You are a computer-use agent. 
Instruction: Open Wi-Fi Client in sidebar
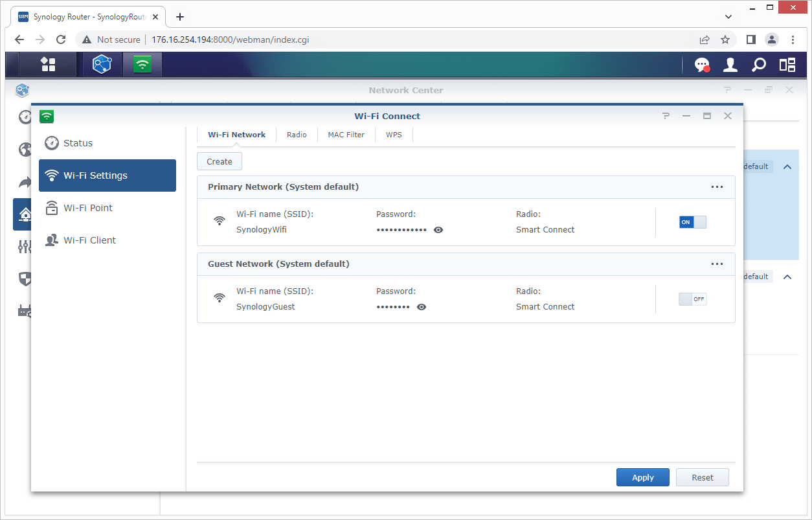point(107,240)
